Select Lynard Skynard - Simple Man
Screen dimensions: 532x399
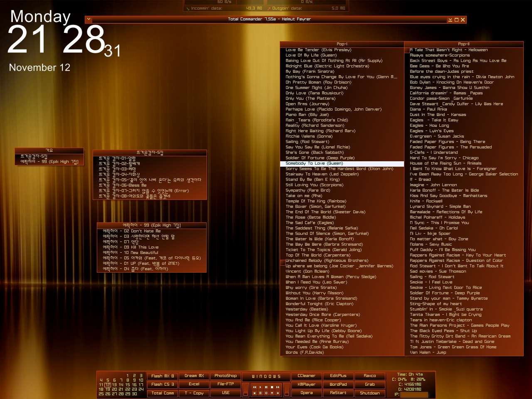tap(464, 207)
